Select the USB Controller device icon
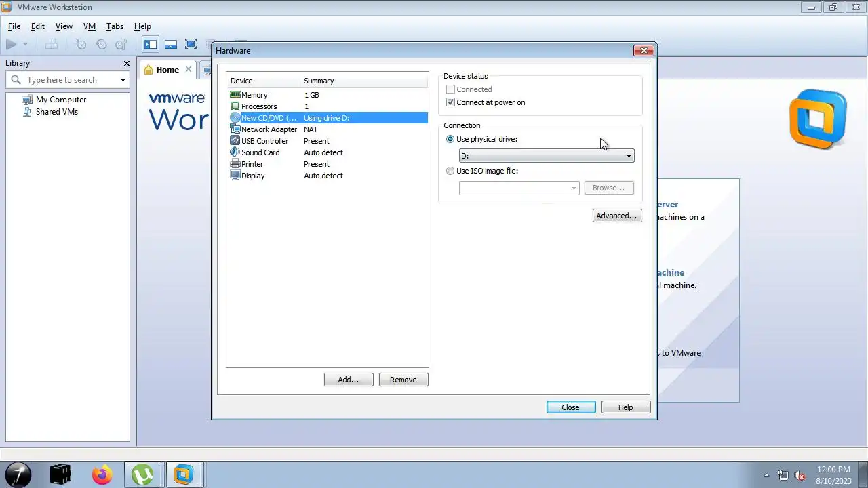The height and width of the screenshot is (488, 868). [x=235, y=141]
